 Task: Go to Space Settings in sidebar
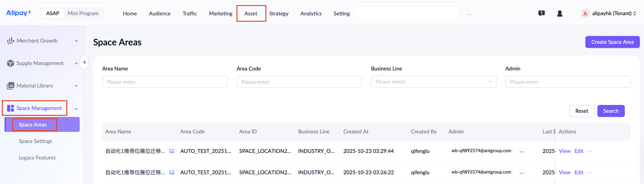[36, 141]
